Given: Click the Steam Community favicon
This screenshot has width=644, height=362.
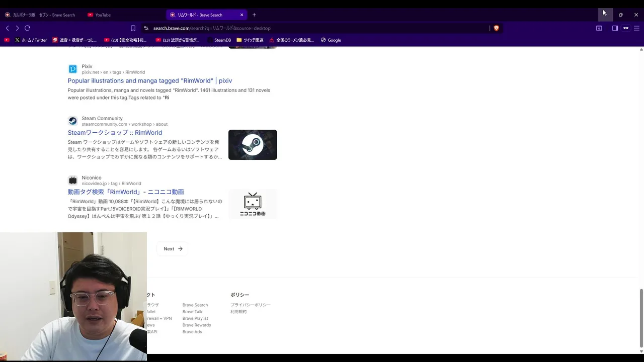Looking at the screenshot, I should [73, 121].
